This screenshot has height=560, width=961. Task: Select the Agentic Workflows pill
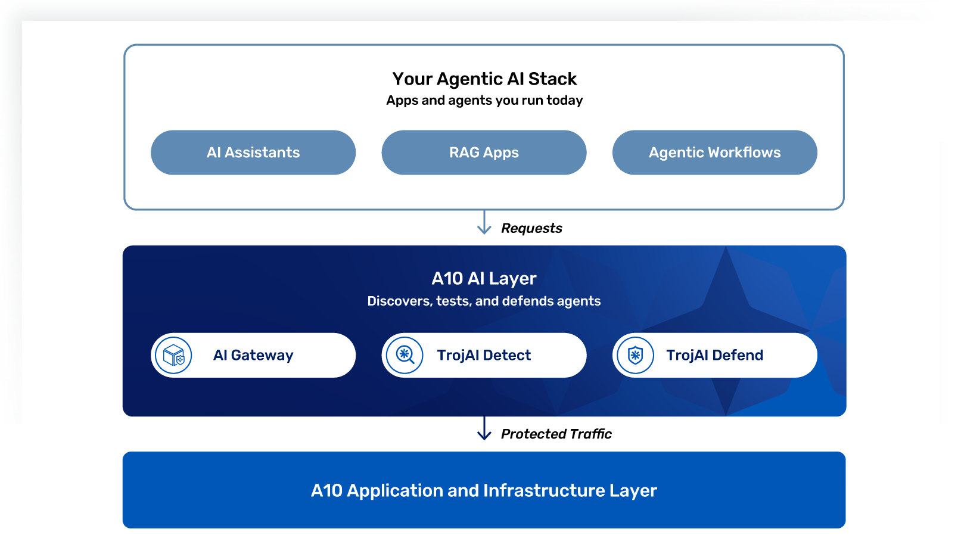[x=715, y=153]
